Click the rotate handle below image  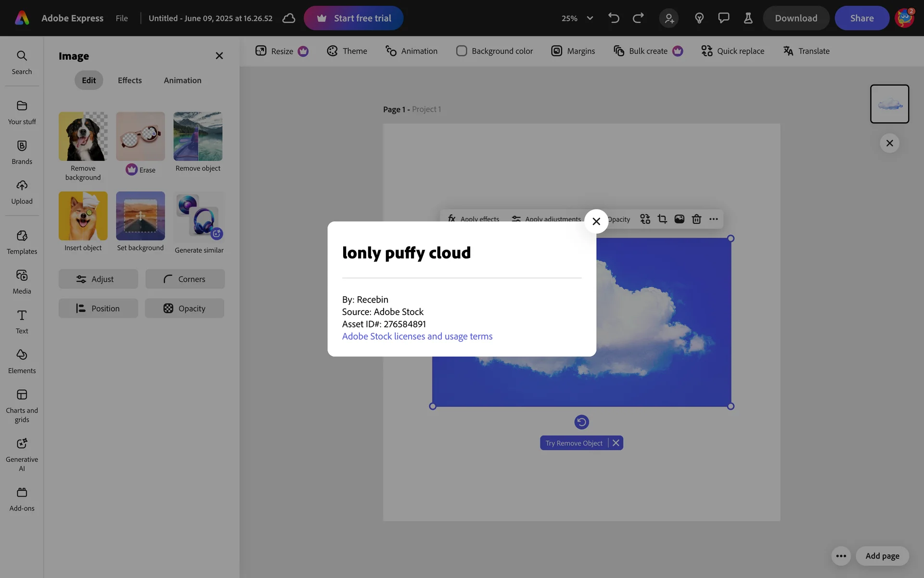tap(581, 422)
